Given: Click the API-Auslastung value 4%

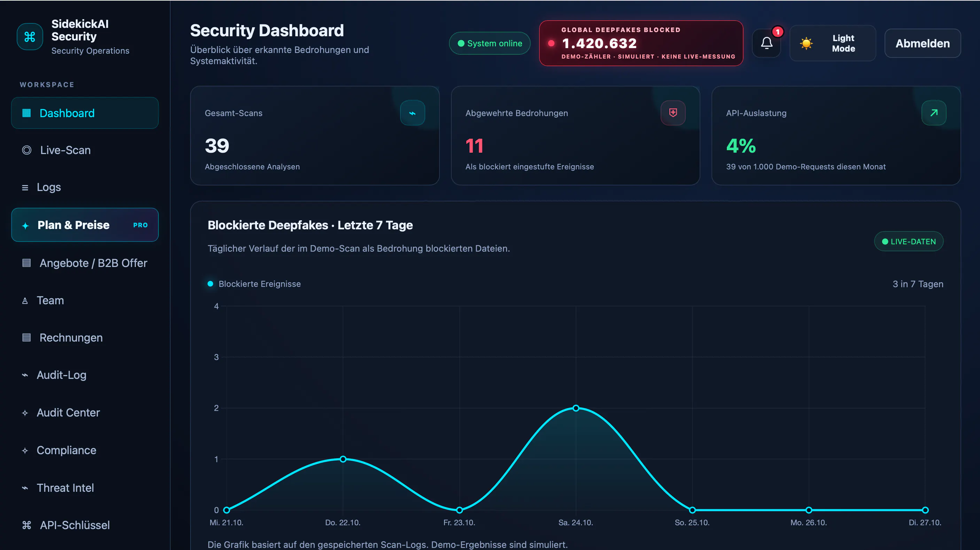Looking at the screenshot, I should (x=741, y=146).
